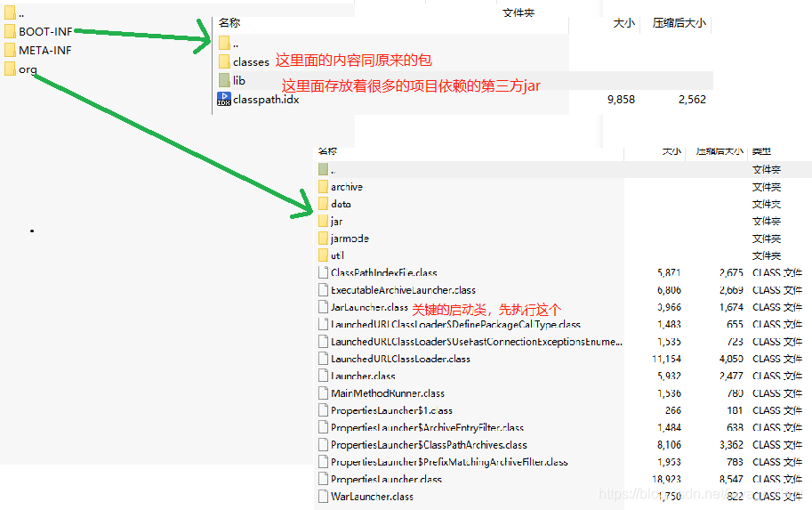
Task: Select the MainMethodRunner.class file name
Action: 388,393
